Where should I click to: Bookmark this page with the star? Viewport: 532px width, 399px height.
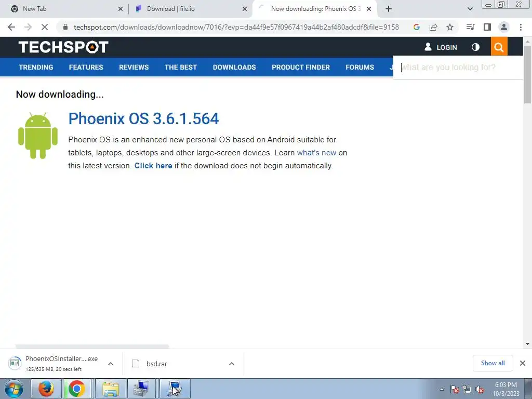click(450, 27)
